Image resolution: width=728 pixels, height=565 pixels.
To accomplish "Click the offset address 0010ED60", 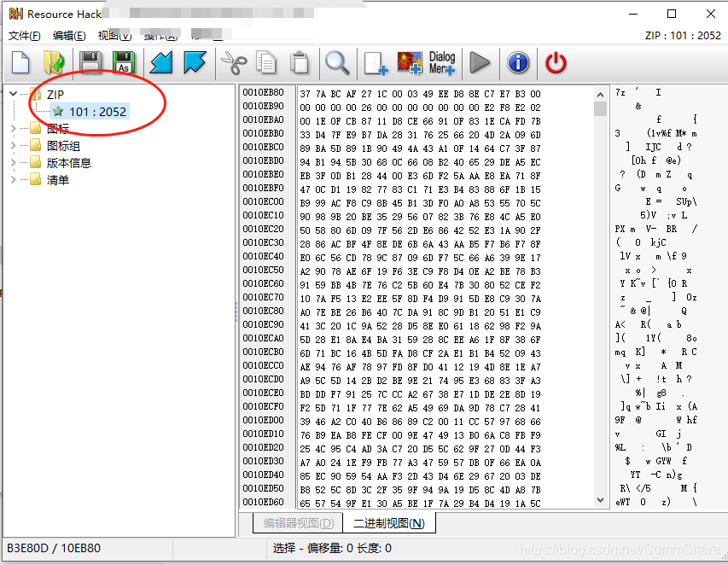I will [263, 502].
